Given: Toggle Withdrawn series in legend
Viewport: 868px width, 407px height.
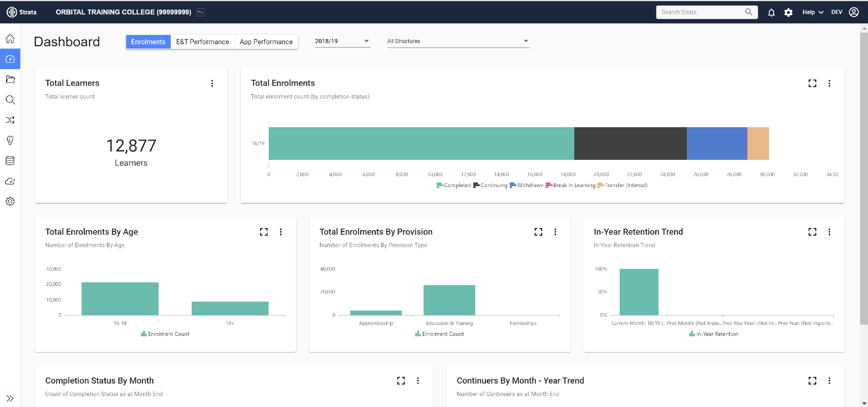Looking at the screenshot, I should (527, 185).
